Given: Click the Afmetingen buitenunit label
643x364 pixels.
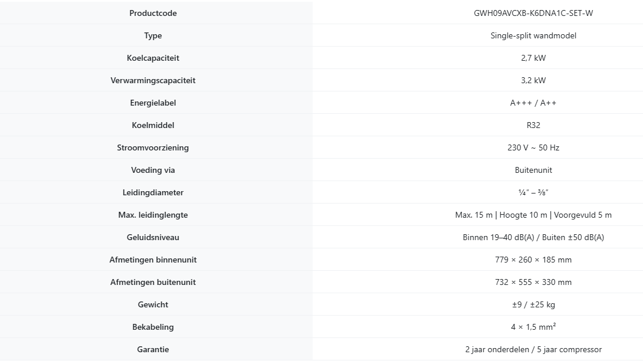Looking at the screenshot, I should tap(153, 282).
